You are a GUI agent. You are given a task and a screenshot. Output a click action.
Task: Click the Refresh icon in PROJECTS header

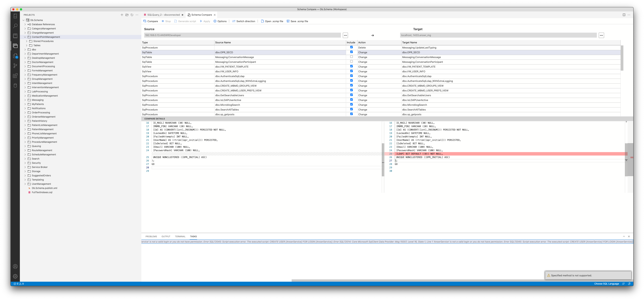[132, 15]
